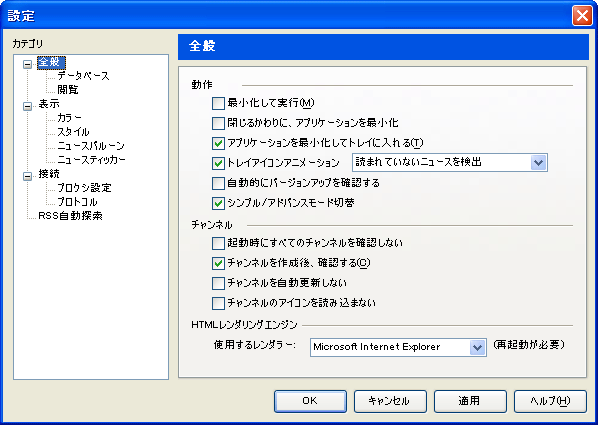The width and height of the screenshot is (598, 425).
Task: Enable 自動的にバージョンアップを確認する checkbox
Action: coord(218,183)
